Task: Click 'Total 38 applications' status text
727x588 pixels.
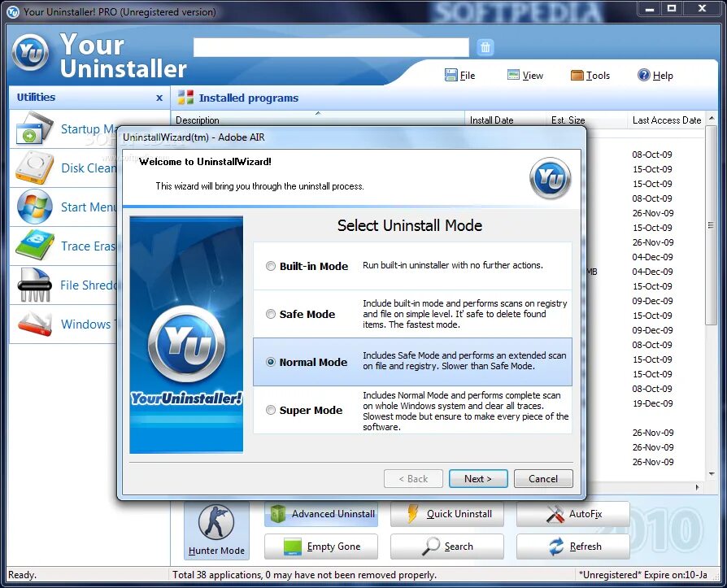Action: [x=304, y=574]
